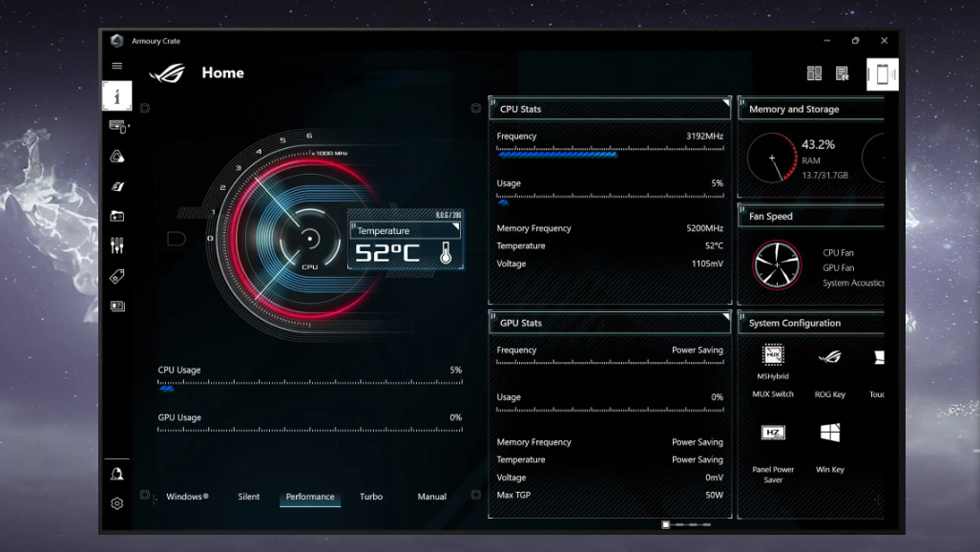Viewport: 980px width, 552px height.
Task: Click the 13.7/31.7GB memory text
Action: pos(825,175)
